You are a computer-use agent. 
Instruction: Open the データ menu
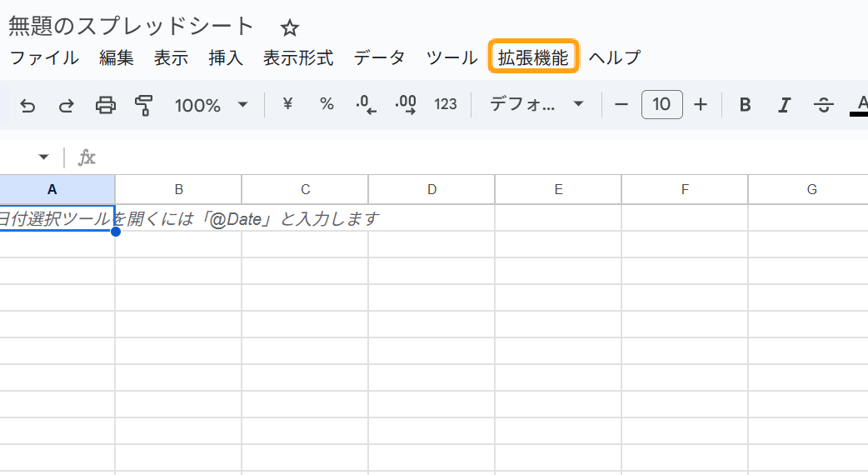click(x=380, y=57)
